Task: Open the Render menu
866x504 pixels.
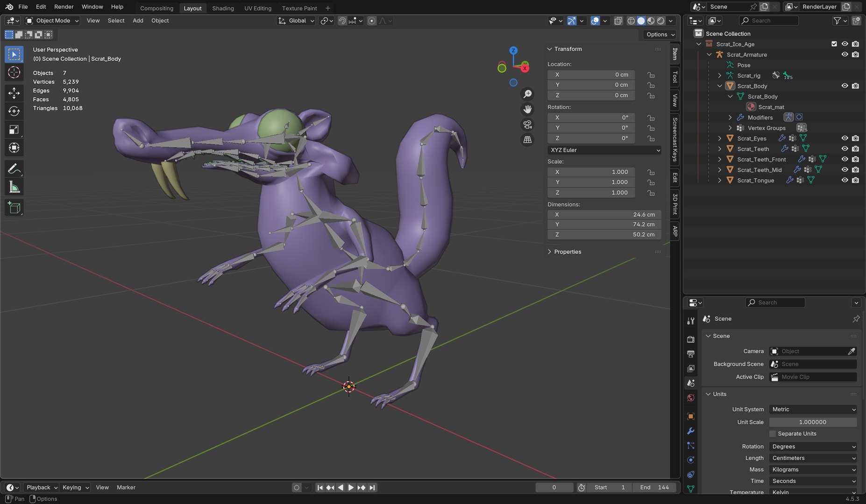Action: 64,7
